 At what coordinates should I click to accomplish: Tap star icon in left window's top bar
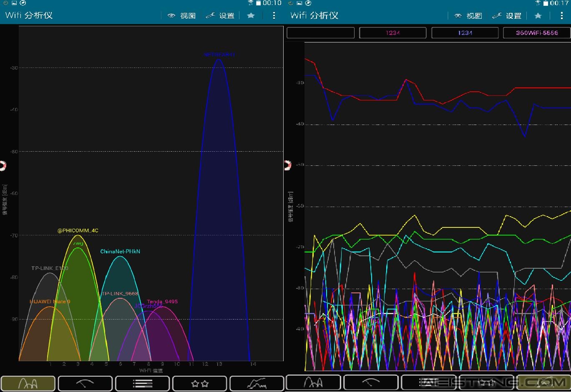[251, 16]
